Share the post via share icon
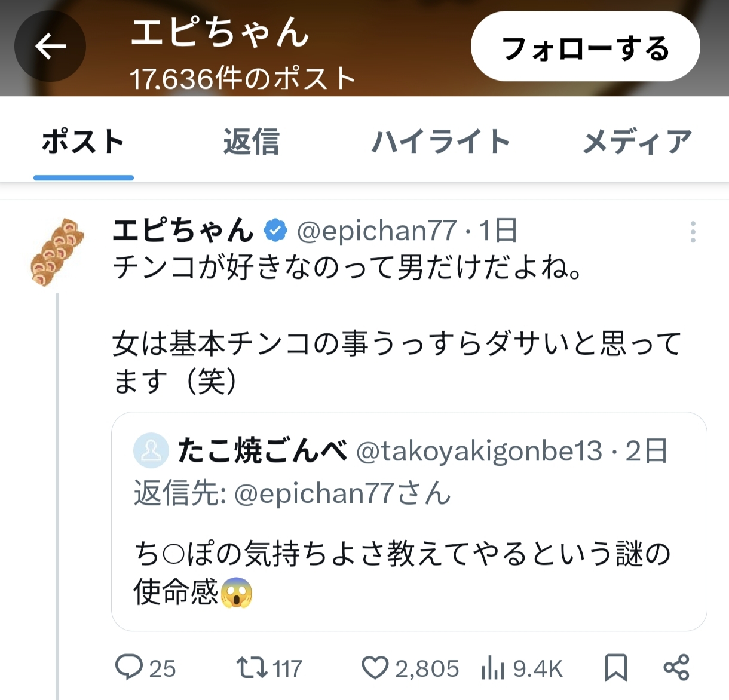Image resolution: width=729 pixels, height=700 pixels. pyautogui.click(x=676, y=667)
